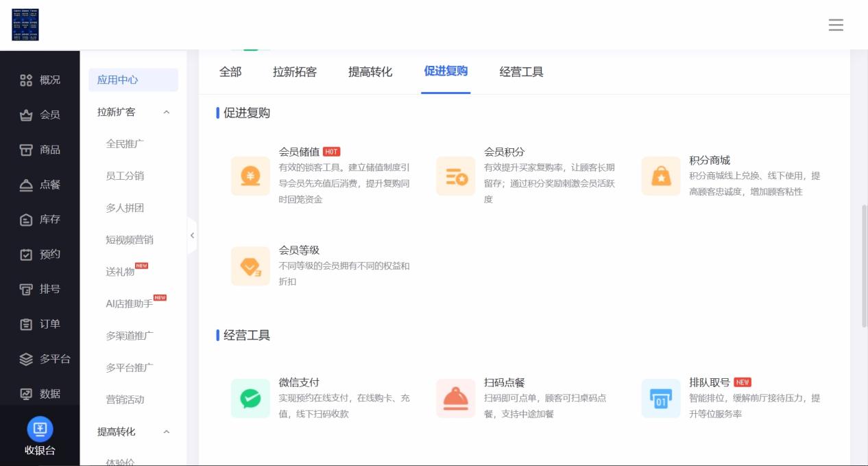Collapse the 提高转化 sidebar group
The width and height of the screenshot is (868, 466).
click(166, 432)
